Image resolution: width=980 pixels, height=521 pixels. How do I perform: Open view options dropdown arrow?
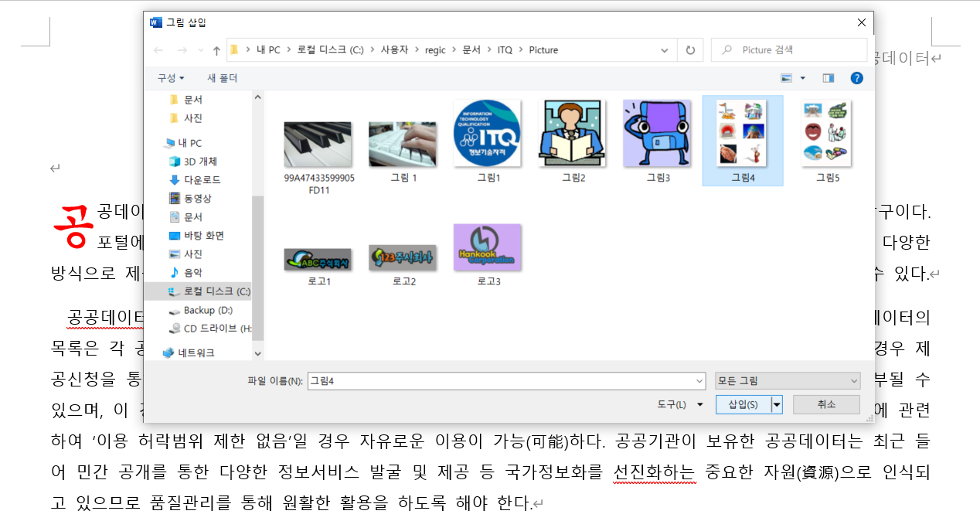[x=802, y=78]
